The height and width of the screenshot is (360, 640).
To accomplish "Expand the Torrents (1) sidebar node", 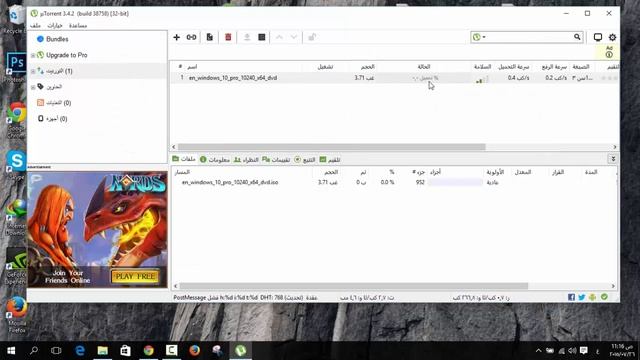I will pos(33,71).
